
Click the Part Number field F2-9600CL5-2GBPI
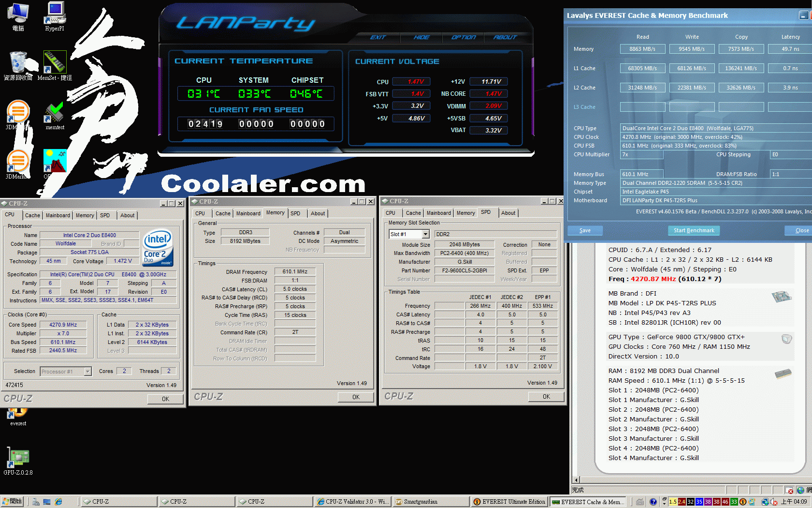(x=464, y=270)
